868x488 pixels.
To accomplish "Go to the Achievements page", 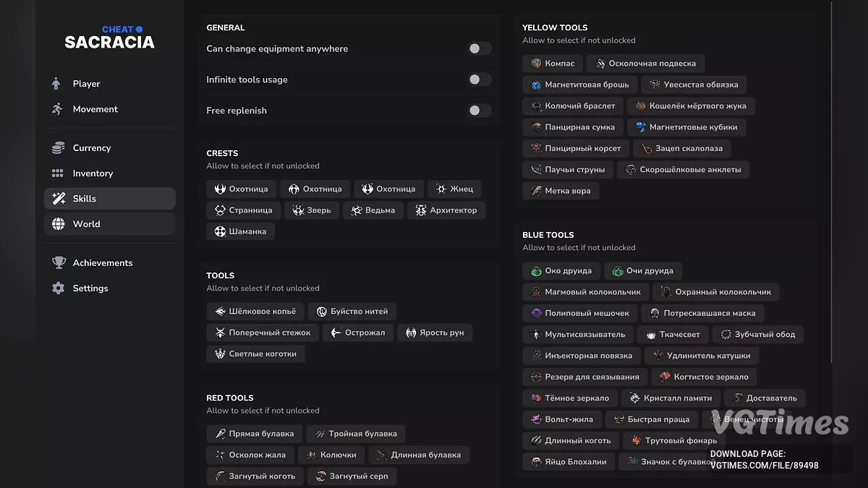I will click(x=102, y=263).
